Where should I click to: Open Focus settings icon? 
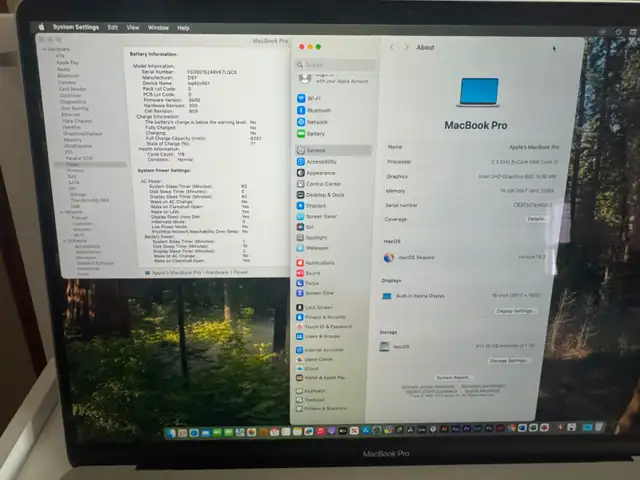[300, 283]
